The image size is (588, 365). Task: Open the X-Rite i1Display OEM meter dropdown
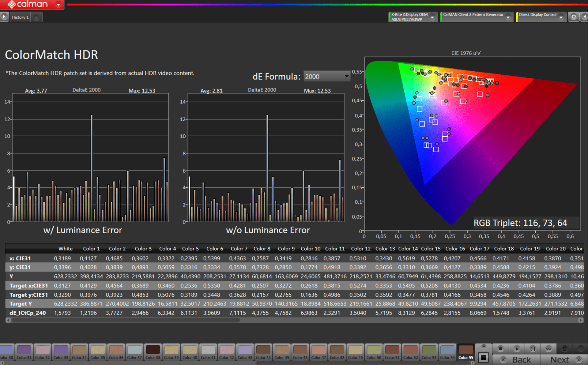432,17
